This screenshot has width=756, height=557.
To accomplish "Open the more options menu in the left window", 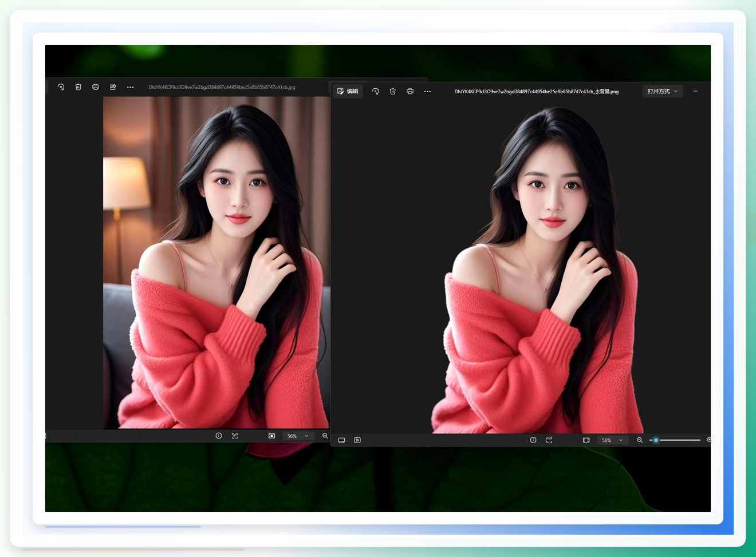I will 130,87.
